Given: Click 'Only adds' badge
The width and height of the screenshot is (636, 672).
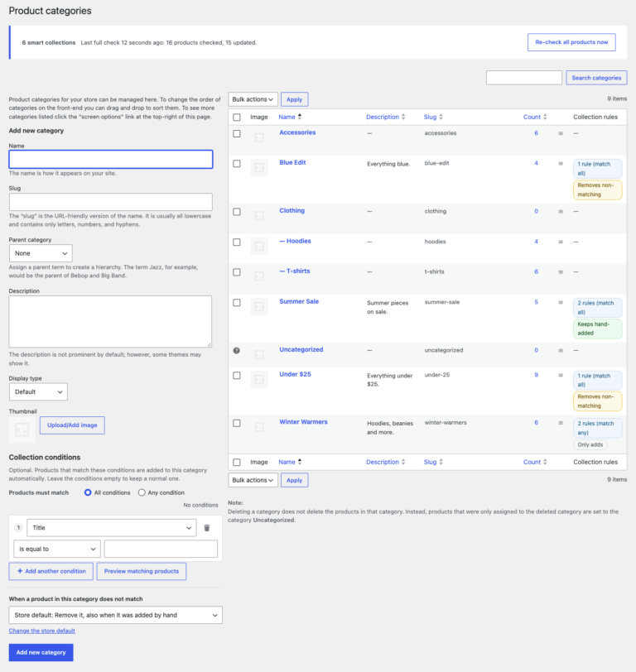Looking at the screenshot, I should click(x=590, y=444).
